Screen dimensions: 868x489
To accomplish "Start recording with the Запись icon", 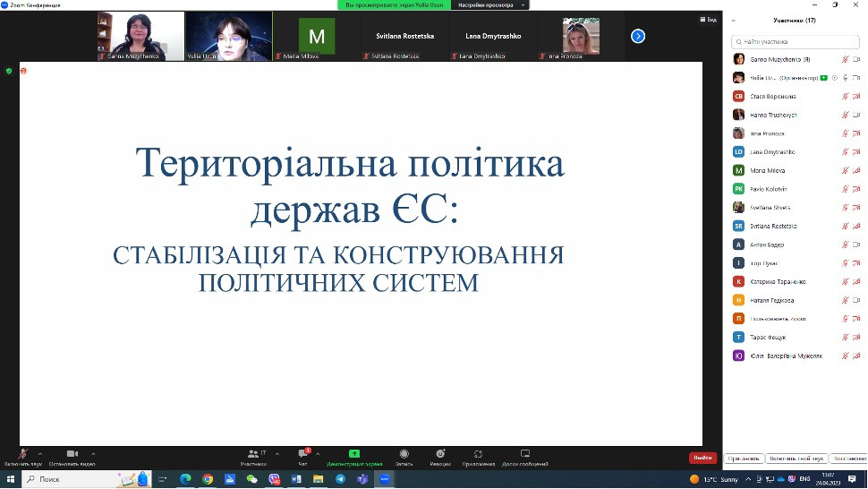I will tap(404, 455).
